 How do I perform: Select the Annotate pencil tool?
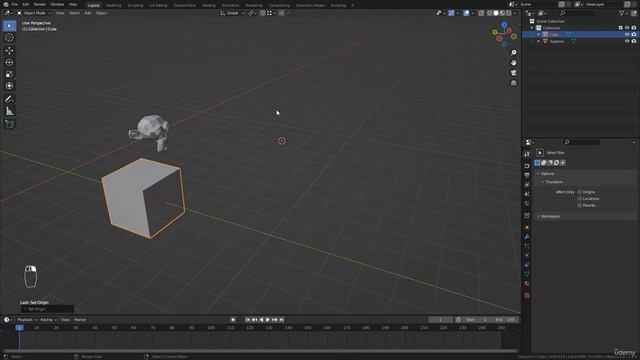(x=9, y=99)
